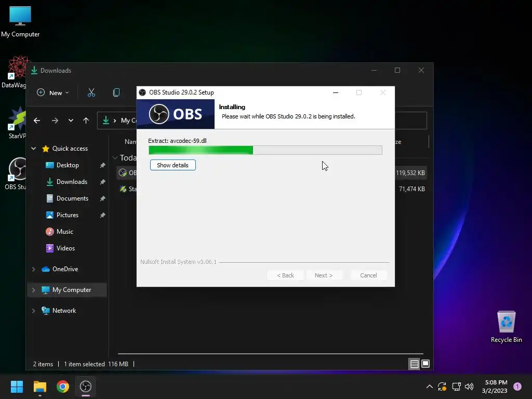Open Pictures in Quick access
This screenshot has height=399, width=532.
(67, 215)
